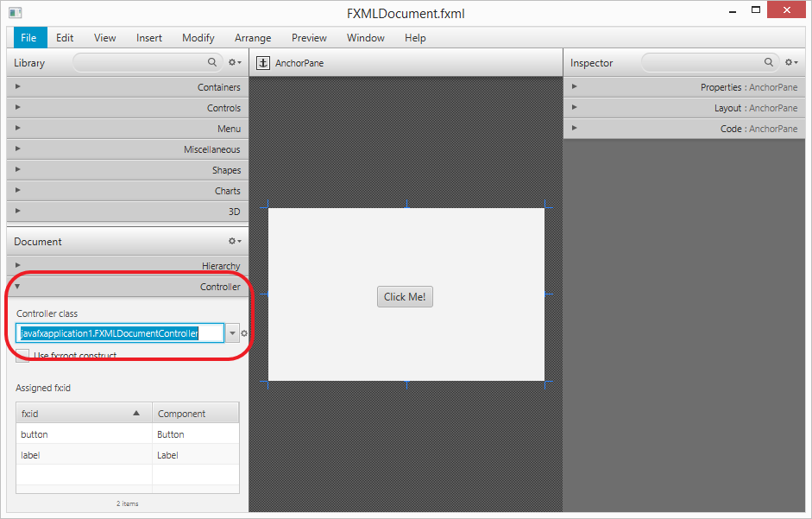
Task: Open the Document panel gear menu
Action: coord(235,242)
